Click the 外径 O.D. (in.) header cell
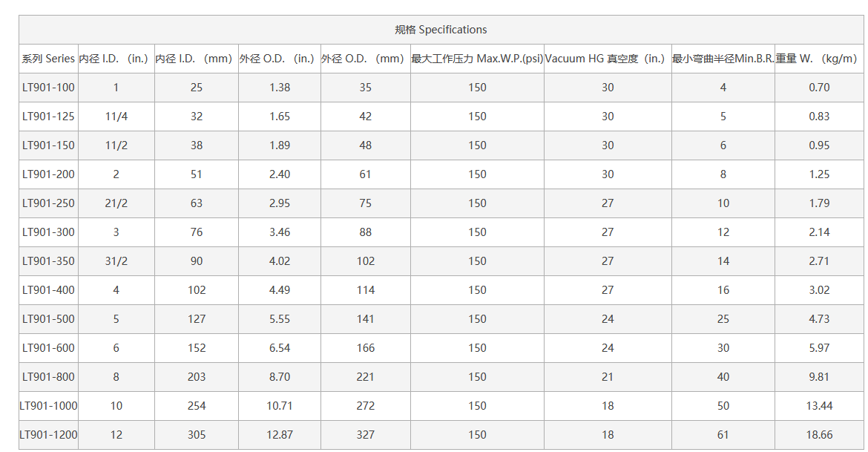This screenshot has height=452, width=868. coord(280,59)
